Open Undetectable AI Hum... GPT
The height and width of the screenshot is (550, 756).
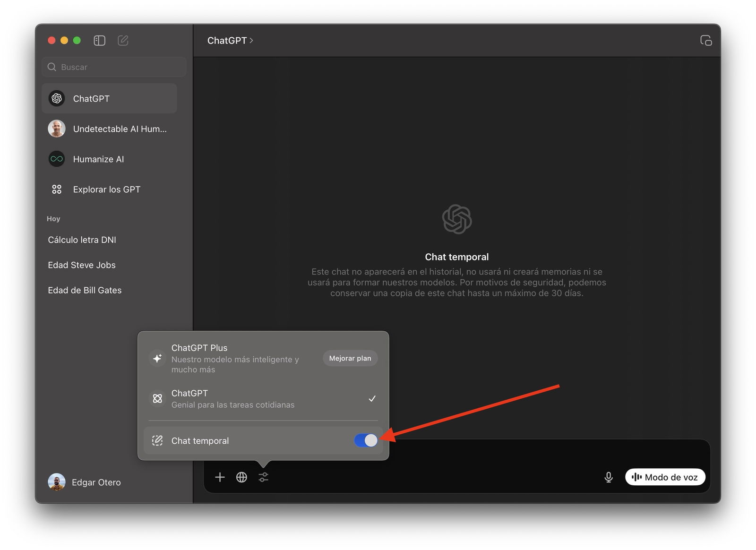pos(109,129)
